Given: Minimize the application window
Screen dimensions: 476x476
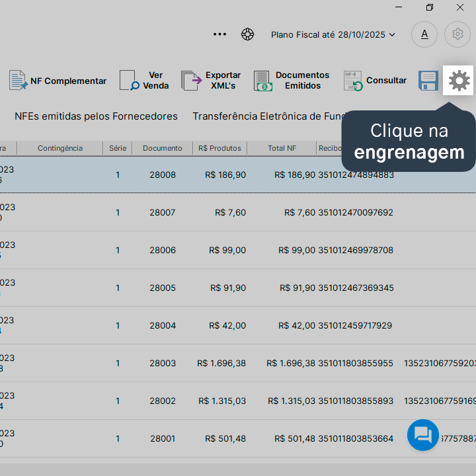Looking at the screenshot, I should [x=399, y=7].
